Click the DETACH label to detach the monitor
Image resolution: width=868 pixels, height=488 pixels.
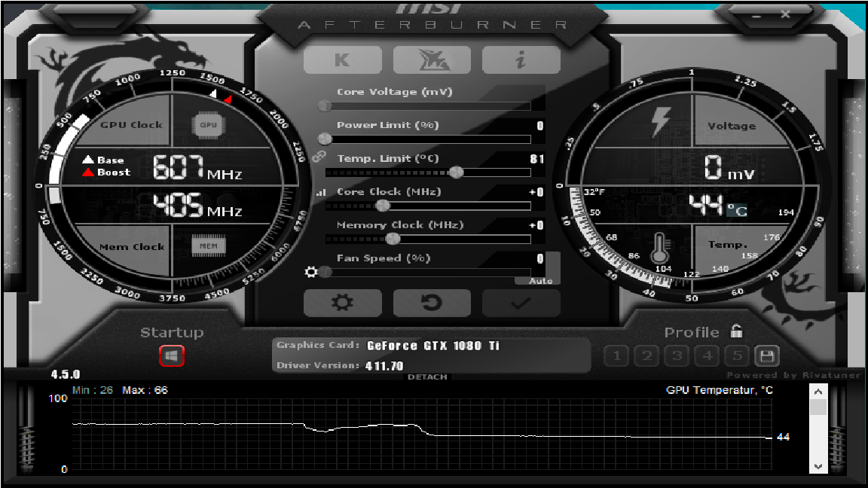[x=427, y=377]
